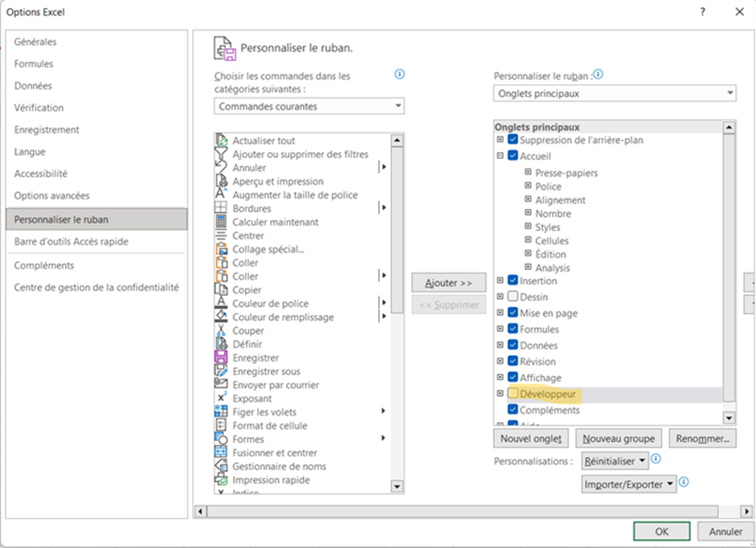Select the Couper scissors icon
This screenshot has height=548, width=756.
(222, 330)
